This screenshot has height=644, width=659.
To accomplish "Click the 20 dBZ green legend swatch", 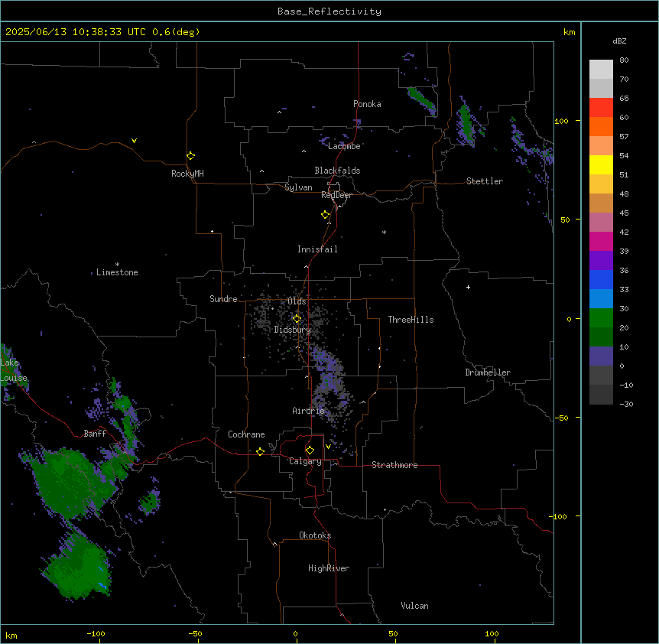I will 601,337.
